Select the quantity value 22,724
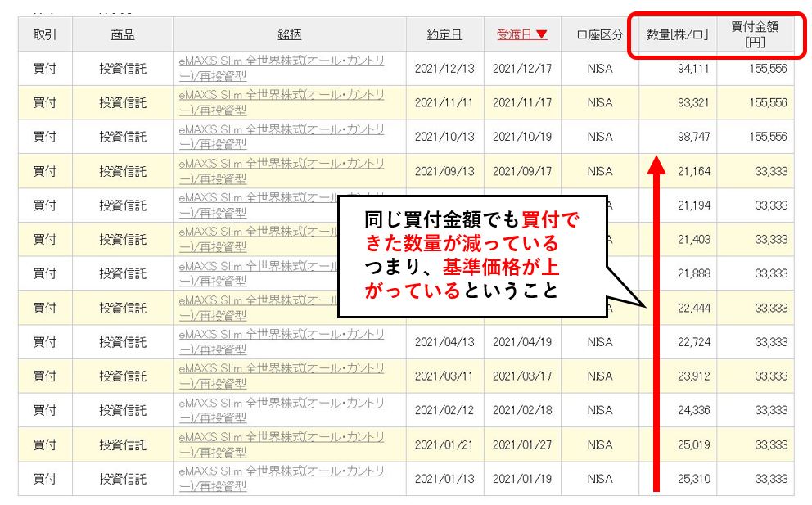 (x=694, y=342)
